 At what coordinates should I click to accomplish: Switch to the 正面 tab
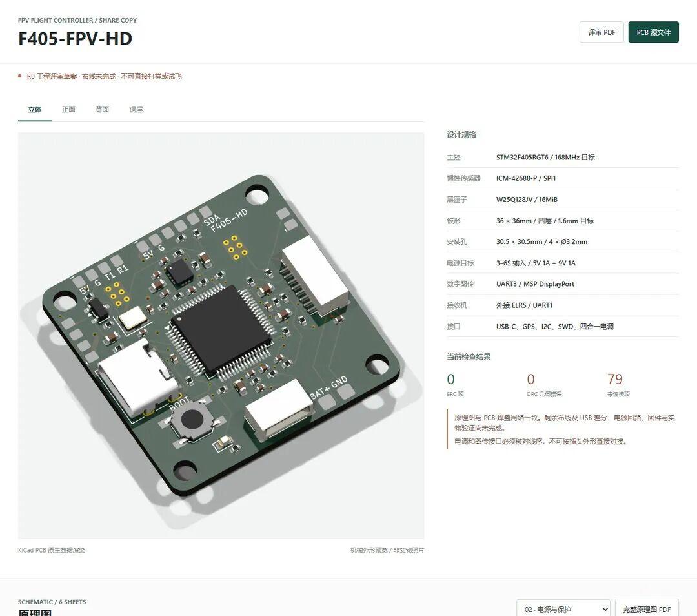pos(68,109)
